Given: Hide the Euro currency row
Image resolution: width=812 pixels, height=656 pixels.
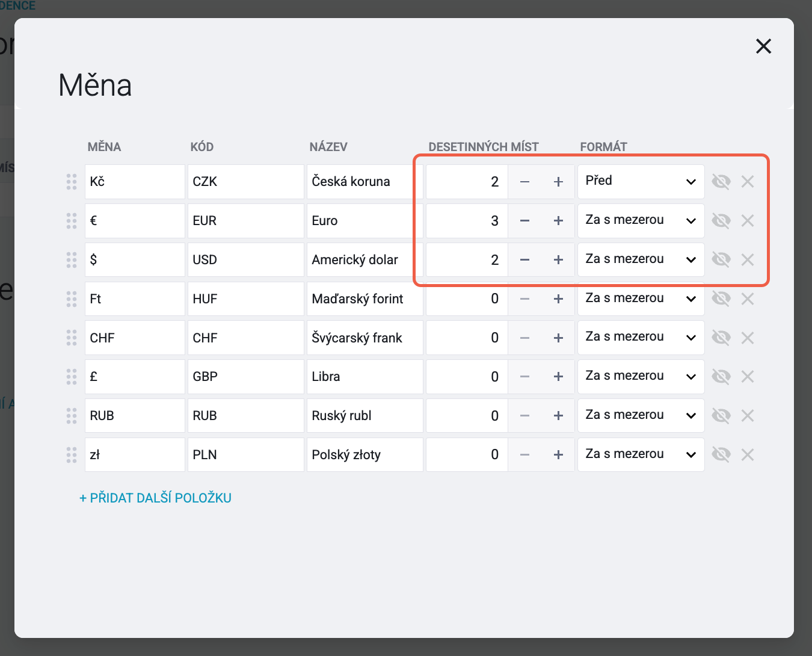Looking at the screenshot, I should point(721,221).
